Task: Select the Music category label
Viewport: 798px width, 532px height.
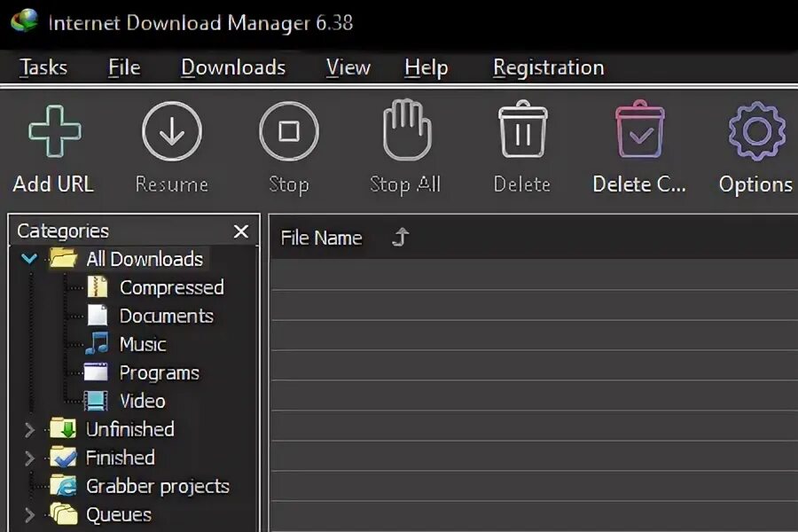Action: tap(143, 344)
